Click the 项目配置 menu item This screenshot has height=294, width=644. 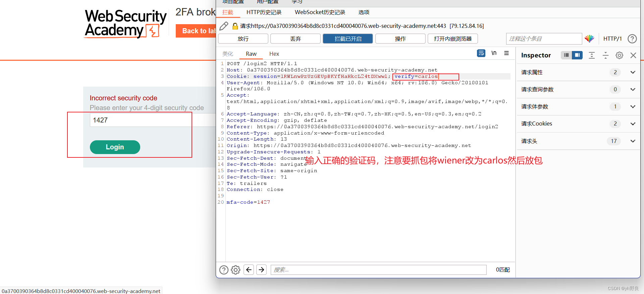tap(233, 2)
